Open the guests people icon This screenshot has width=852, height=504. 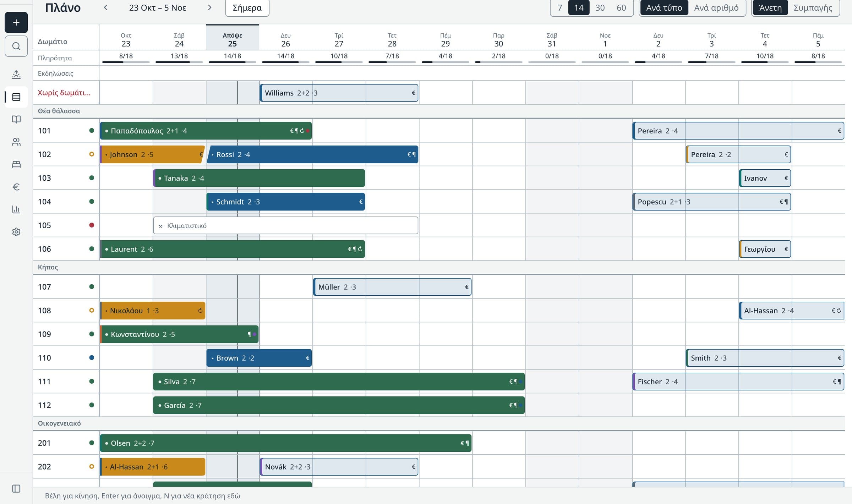16,142
